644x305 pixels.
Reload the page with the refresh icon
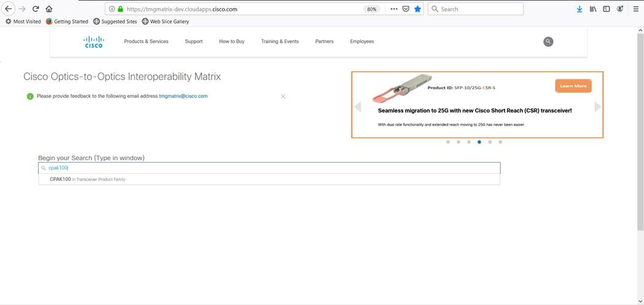(36, 9)
